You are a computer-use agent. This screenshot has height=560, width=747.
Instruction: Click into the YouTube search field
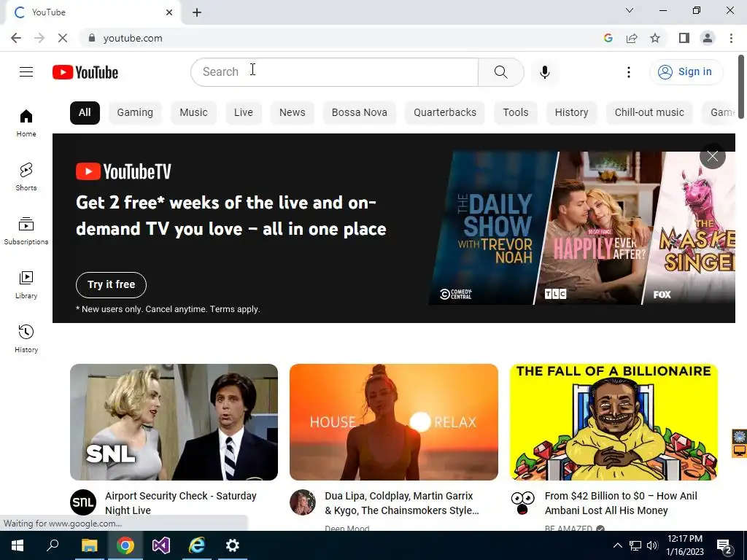click(x=334, y=72)
